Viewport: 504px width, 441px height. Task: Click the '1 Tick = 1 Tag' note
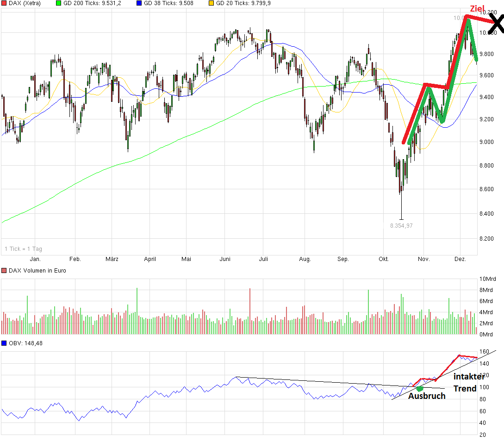(x=23, y=249)
